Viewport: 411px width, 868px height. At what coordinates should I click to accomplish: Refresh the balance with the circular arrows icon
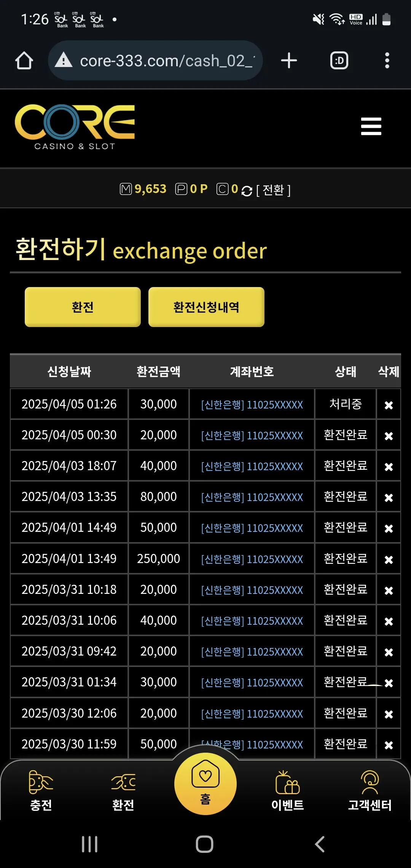(247, 191)
